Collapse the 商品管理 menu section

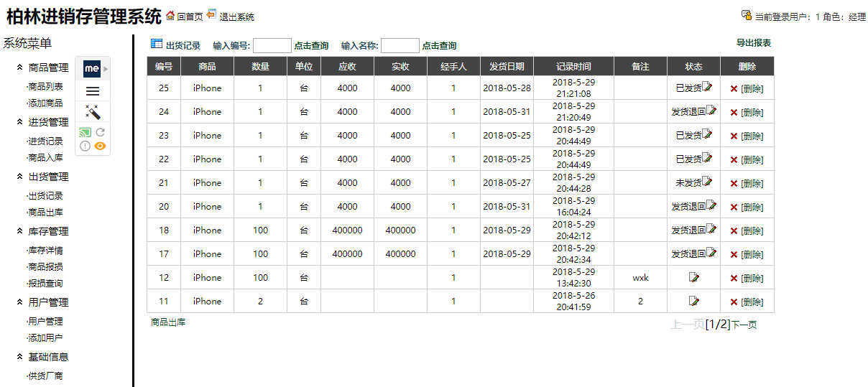click(19, 67)
